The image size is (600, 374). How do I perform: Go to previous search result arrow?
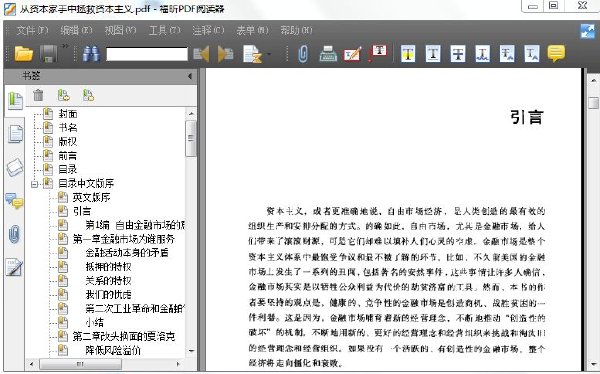coord(201,54)
